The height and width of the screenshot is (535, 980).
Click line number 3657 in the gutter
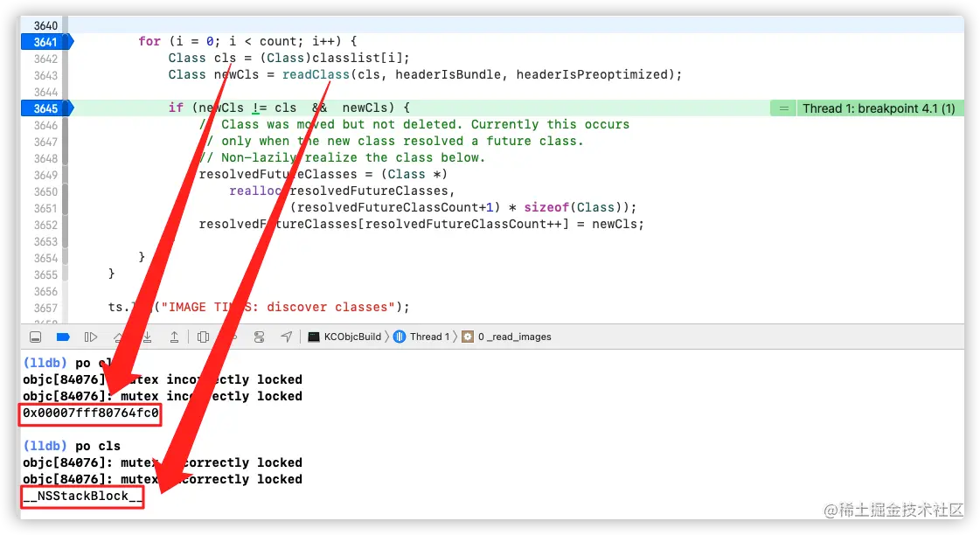[45, 308]
